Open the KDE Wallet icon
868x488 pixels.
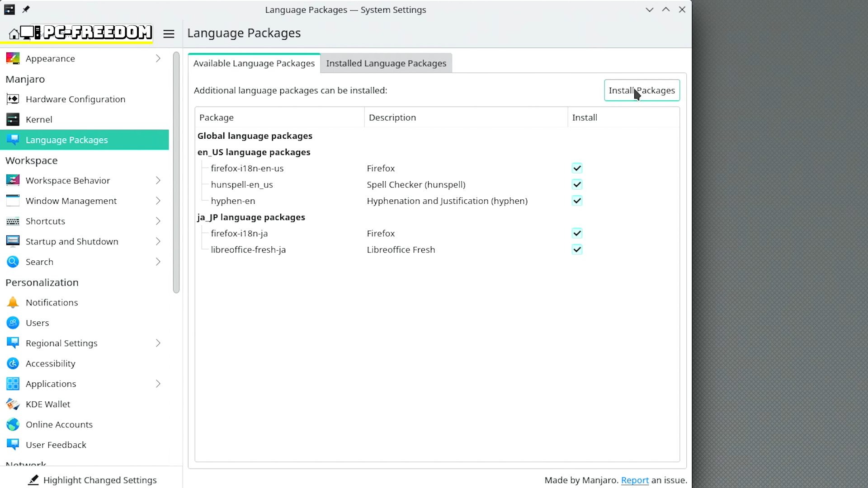[13, 404]
